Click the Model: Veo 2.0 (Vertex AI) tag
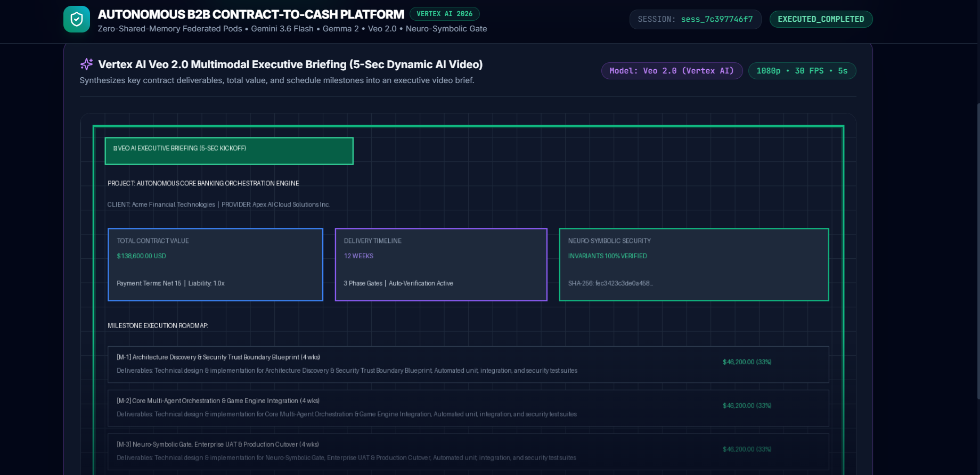 tap(672, 71)
